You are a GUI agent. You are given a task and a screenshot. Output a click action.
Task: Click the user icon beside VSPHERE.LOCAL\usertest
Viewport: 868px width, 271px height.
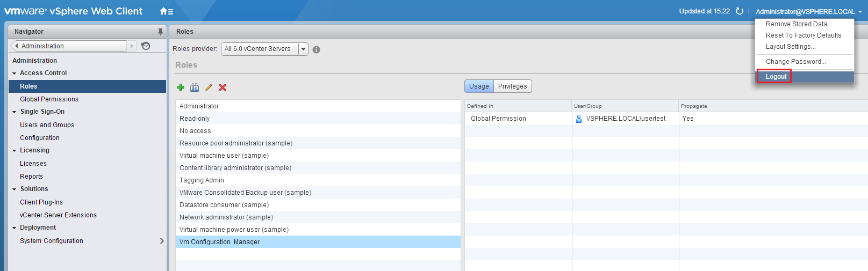point(579,119)
